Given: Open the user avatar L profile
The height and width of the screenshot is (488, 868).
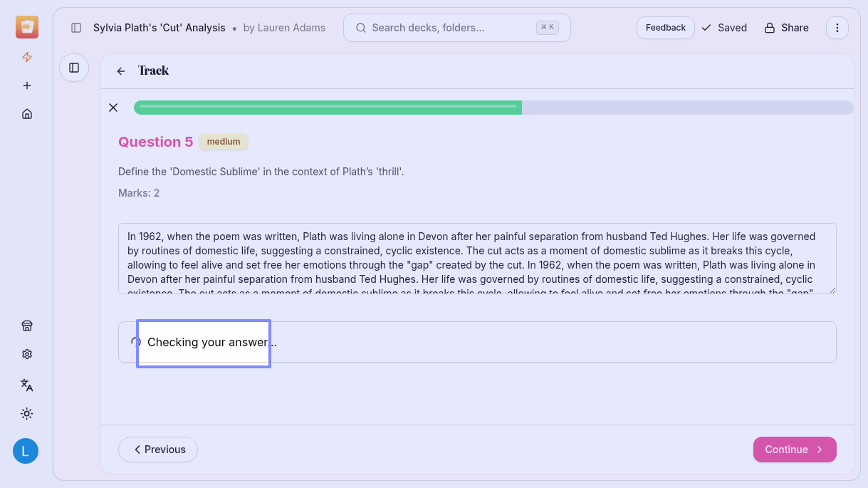Looking at the screenshot, I should click(26, 451).
